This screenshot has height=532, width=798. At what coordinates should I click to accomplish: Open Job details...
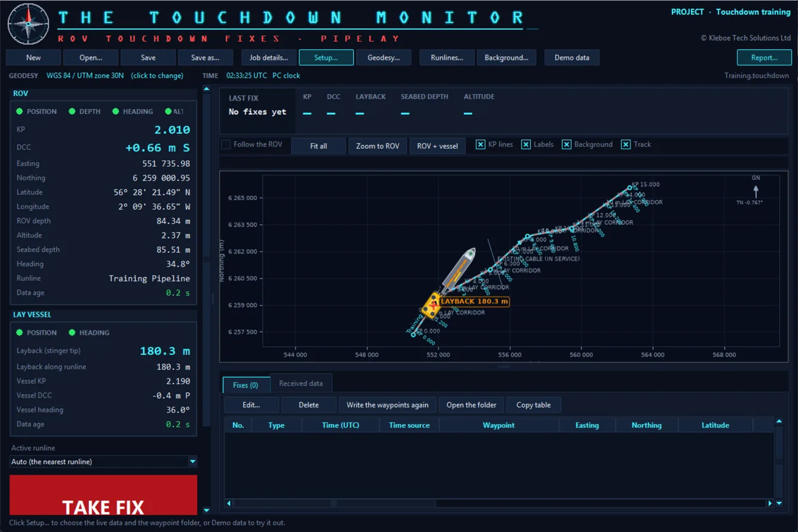(268, 57)
